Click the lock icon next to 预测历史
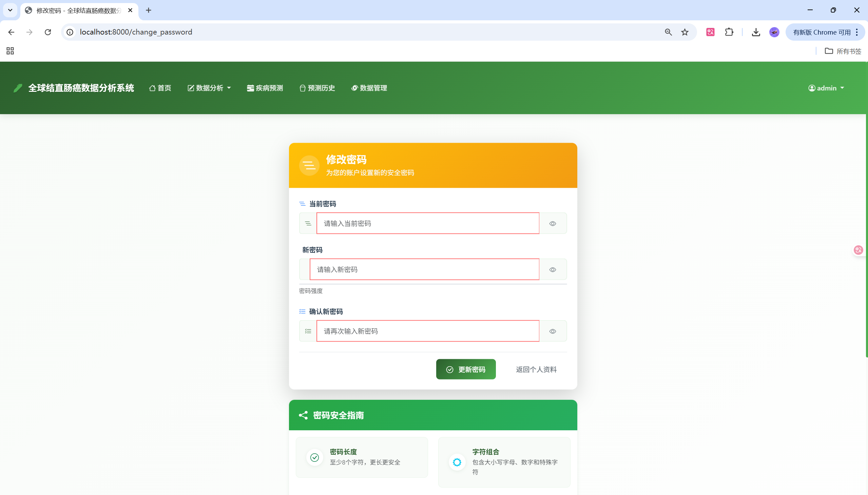868x495 pixels. (302, 88)
